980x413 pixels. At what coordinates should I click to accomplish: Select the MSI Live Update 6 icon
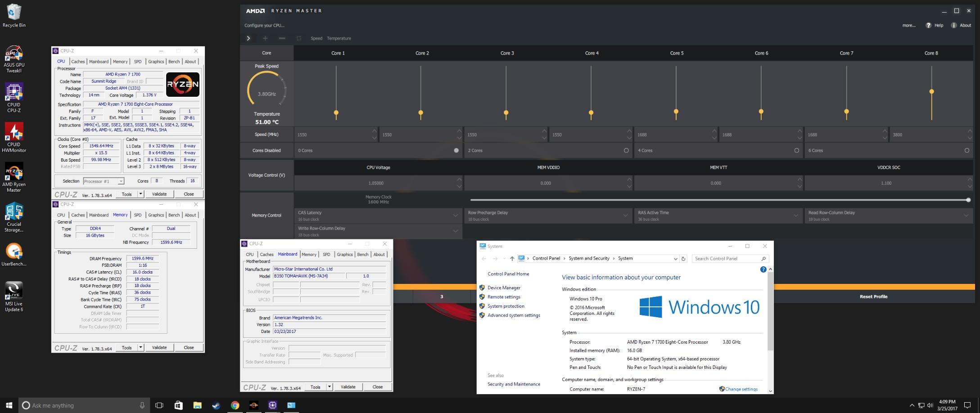coord(14,296)
